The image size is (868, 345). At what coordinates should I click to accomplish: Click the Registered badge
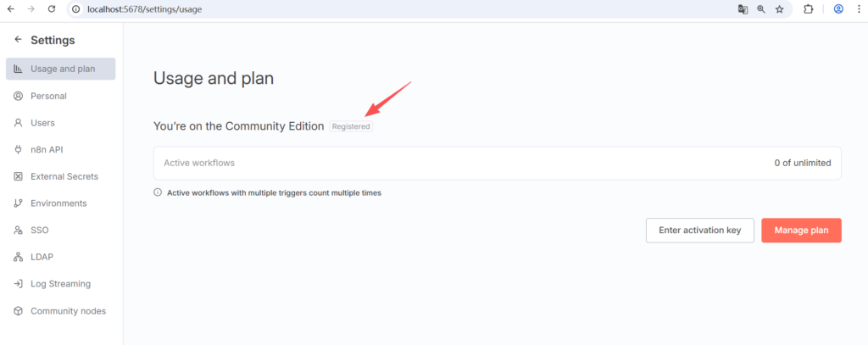[x=351, y=126]
